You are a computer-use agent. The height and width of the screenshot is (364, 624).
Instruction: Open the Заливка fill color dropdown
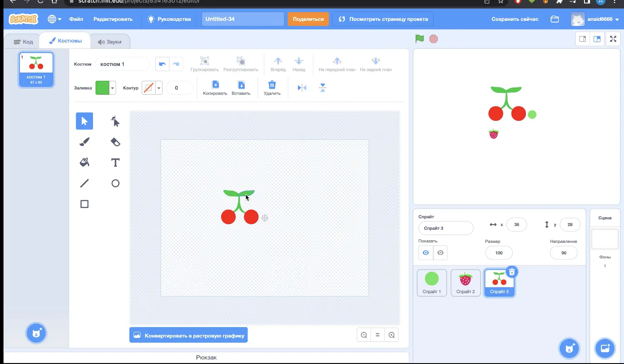click(106, 88)
